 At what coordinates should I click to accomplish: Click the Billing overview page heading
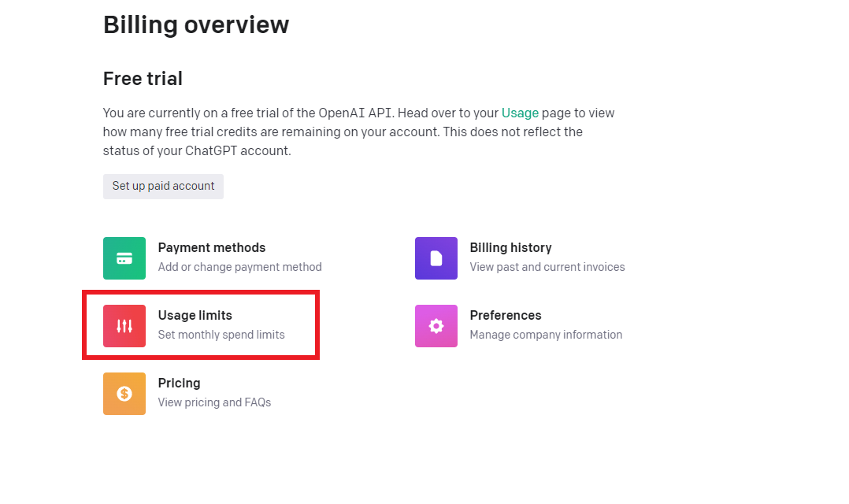click(195, 25)
